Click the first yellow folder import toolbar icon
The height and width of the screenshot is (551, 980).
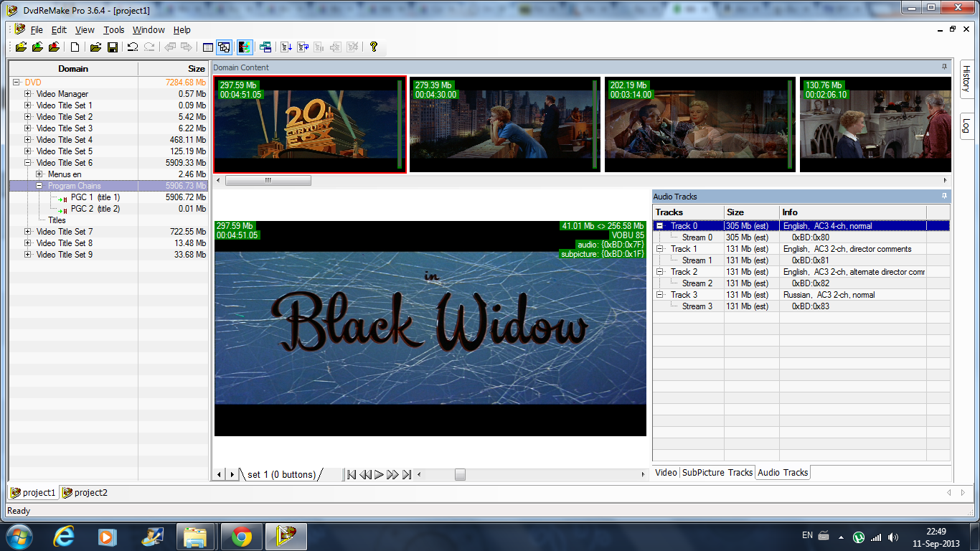(x=20, y=47)
